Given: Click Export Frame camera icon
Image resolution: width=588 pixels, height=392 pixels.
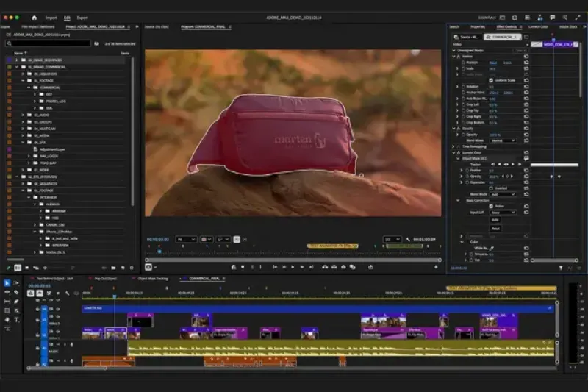Looking at the screenshot, I should click(x=343, y=267).
